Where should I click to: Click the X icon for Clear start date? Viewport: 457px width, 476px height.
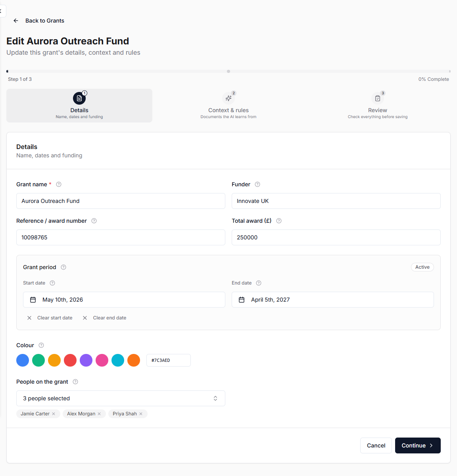(29, 318)
